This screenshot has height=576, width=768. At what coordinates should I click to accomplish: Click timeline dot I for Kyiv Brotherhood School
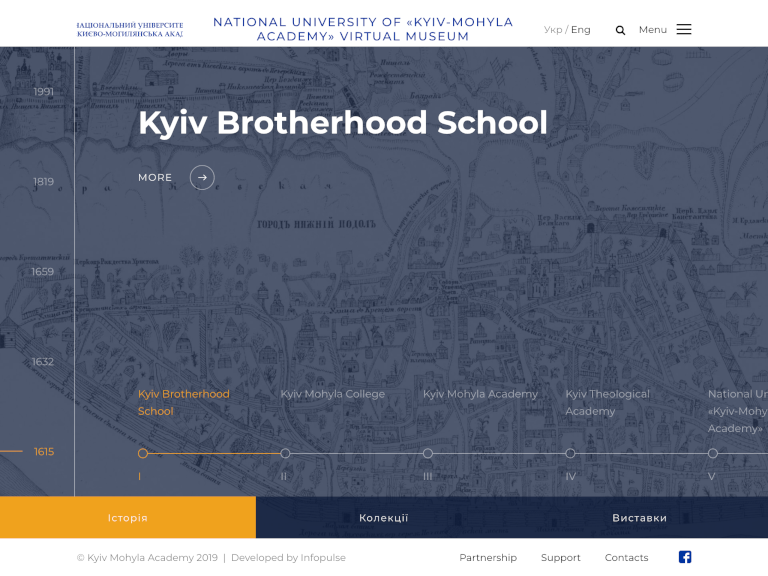(x=143, y=454)
